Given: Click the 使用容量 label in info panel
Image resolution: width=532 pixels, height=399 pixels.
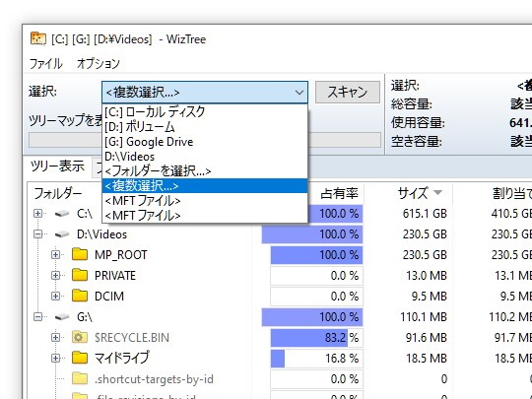Looking at the screenshot, I should point(418,122).
